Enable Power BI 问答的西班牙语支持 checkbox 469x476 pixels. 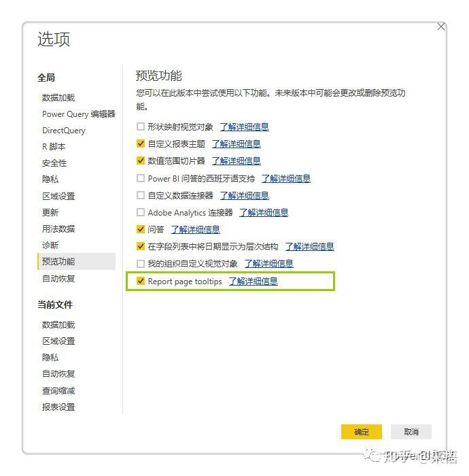point(141,178)
